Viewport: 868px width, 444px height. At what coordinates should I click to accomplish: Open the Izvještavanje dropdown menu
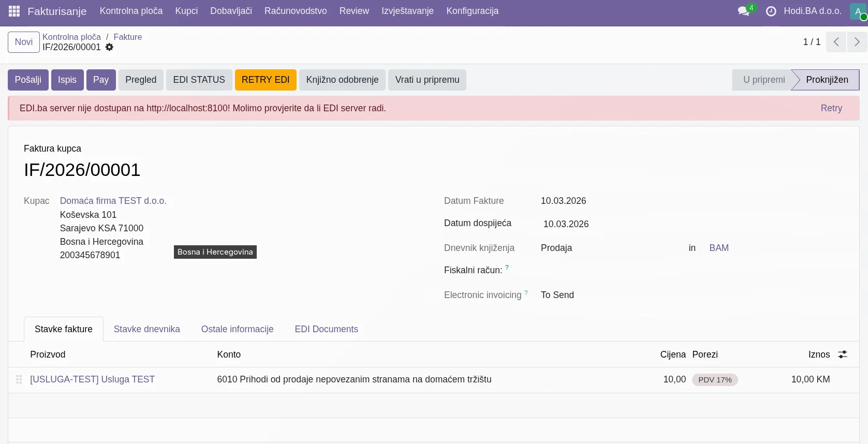click(407, 11)
